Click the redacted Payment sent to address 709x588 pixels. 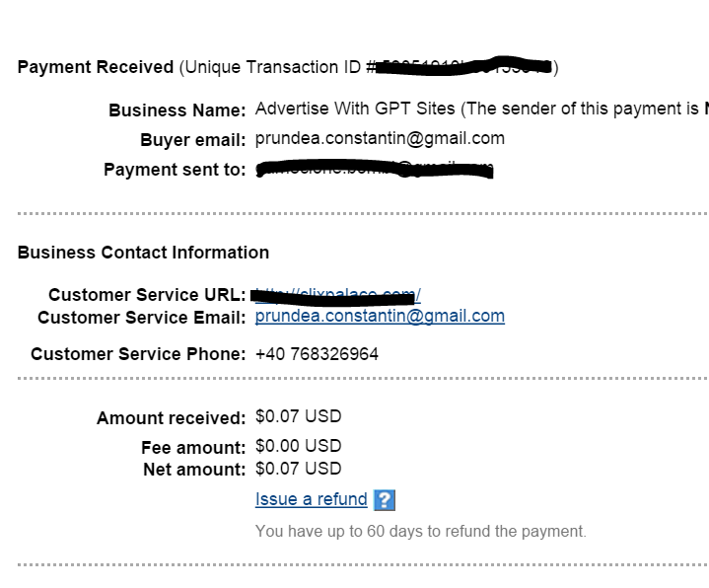click(374, 170)
